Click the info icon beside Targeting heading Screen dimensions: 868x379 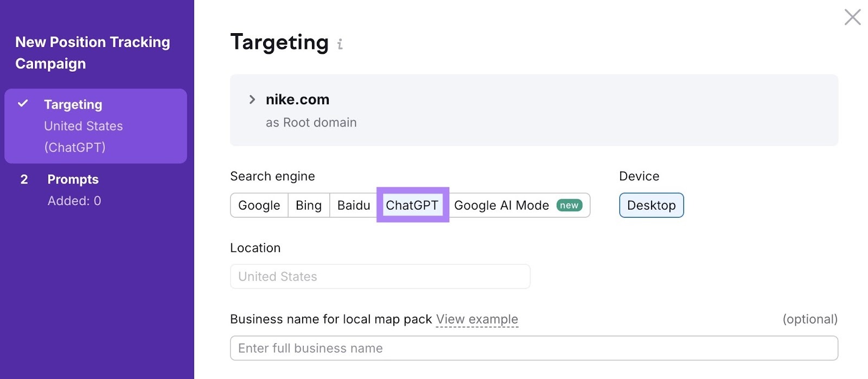tap(340, 44)
